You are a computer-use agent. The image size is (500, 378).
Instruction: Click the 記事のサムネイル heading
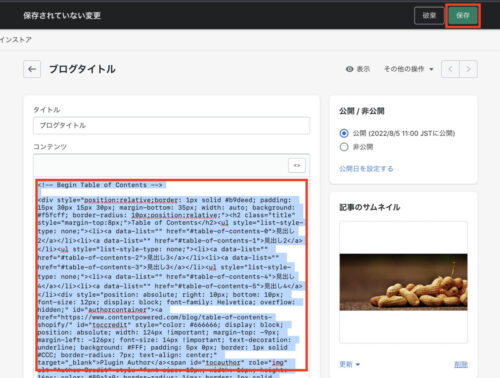[x=370, y=207]
